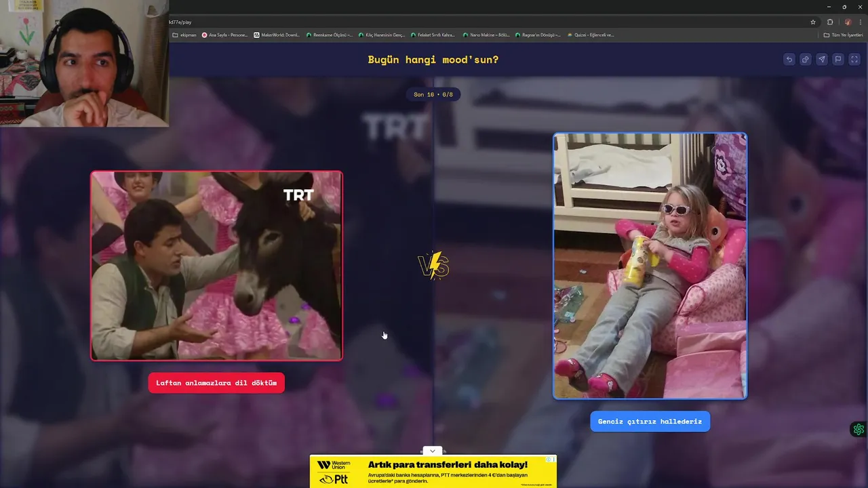Select the girl with sunglasses image card

[x=650, y=266]
